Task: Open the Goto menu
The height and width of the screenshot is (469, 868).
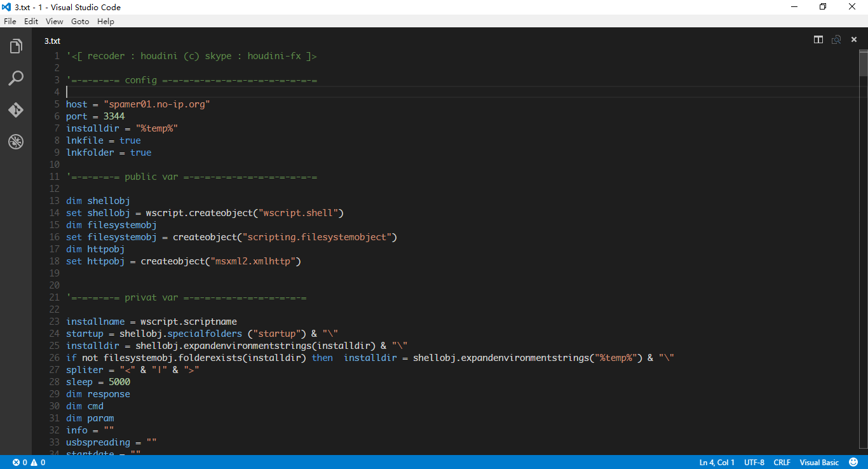Action: click(80, 21)
